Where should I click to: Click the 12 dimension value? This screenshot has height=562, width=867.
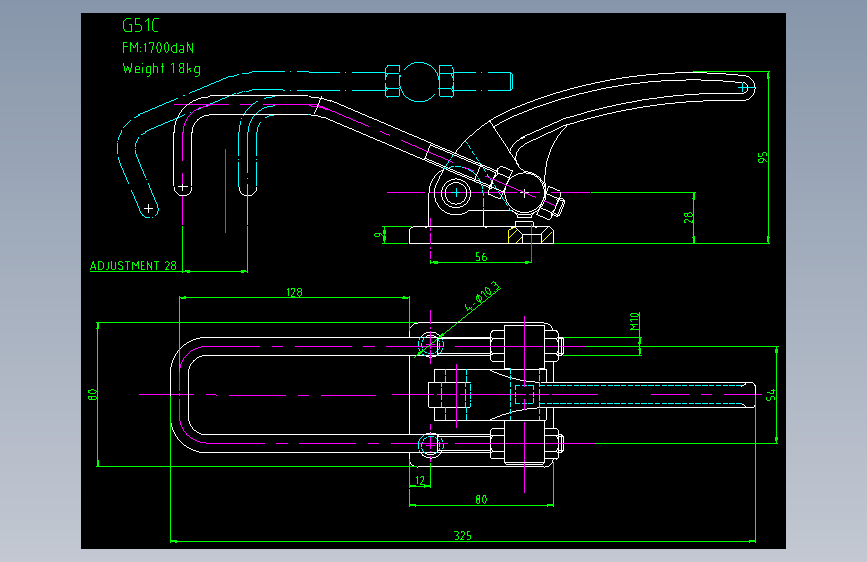pos(420,481)
